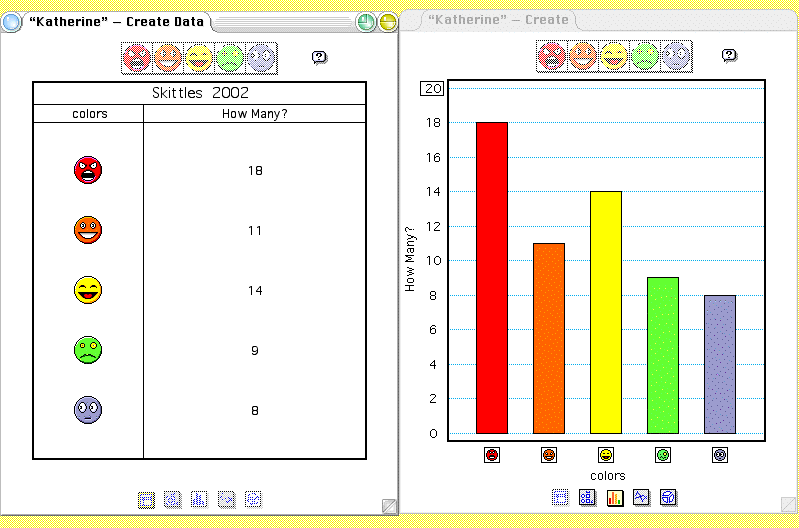Select line graph icon in Data window
The width and height of the screenshot is (799, 528).
coord(226,499)
